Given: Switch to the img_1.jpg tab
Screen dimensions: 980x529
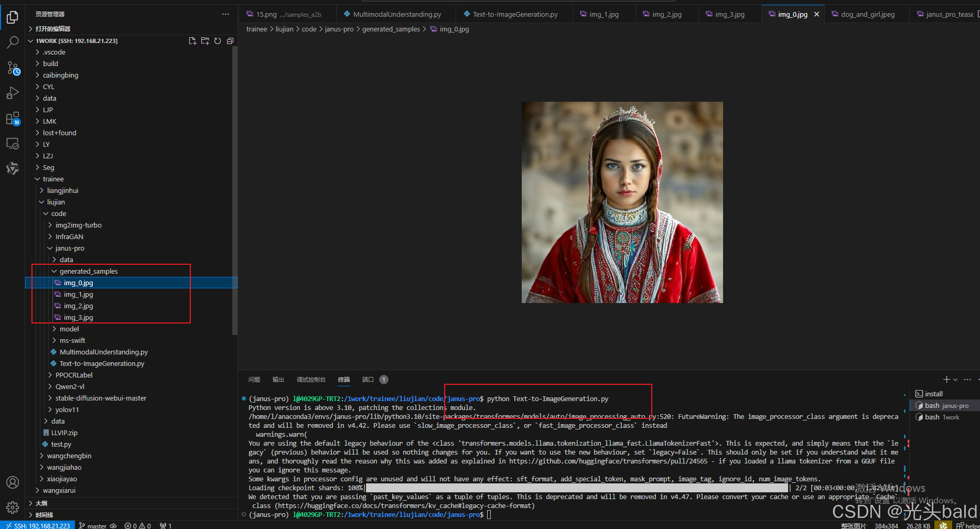Looking at the screenshot, I should click(604, 14).
